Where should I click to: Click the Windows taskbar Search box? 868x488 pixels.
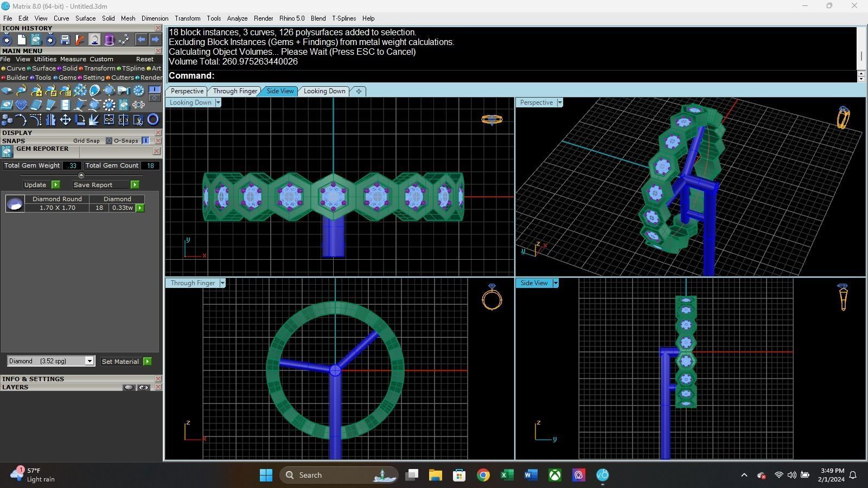(x=339, y=475)
